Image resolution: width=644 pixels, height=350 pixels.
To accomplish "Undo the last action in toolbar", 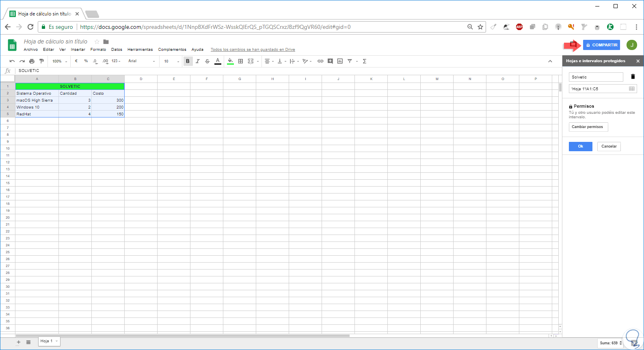I will (12, 61).
